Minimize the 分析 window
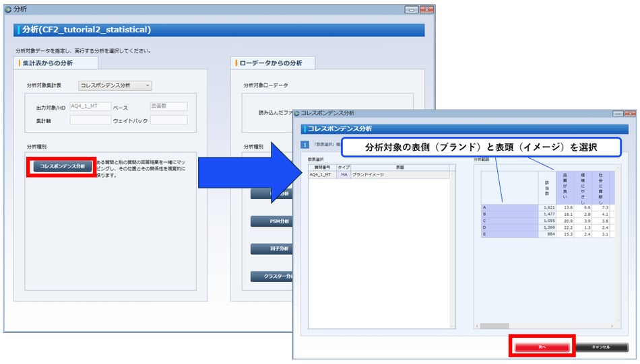Screen dimensions: 640x364 click(x=412, y=9)
